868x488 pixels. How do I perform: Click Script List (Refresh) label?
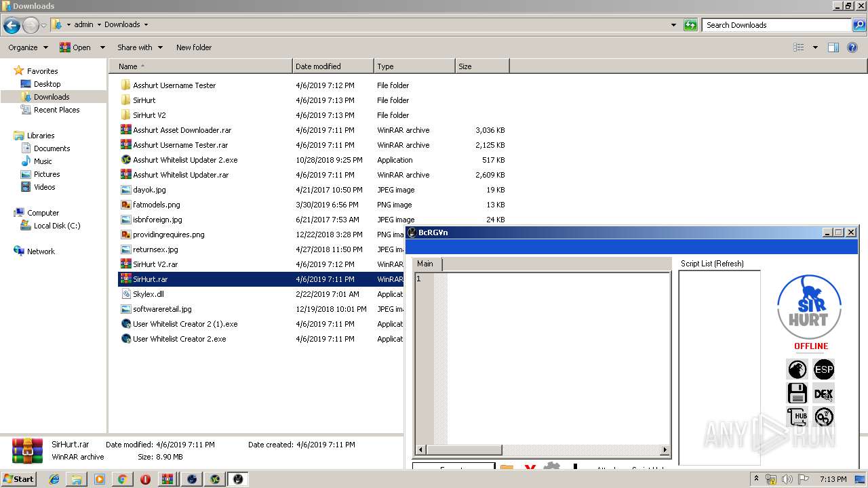pyautogui.click(x=712, y=264)
